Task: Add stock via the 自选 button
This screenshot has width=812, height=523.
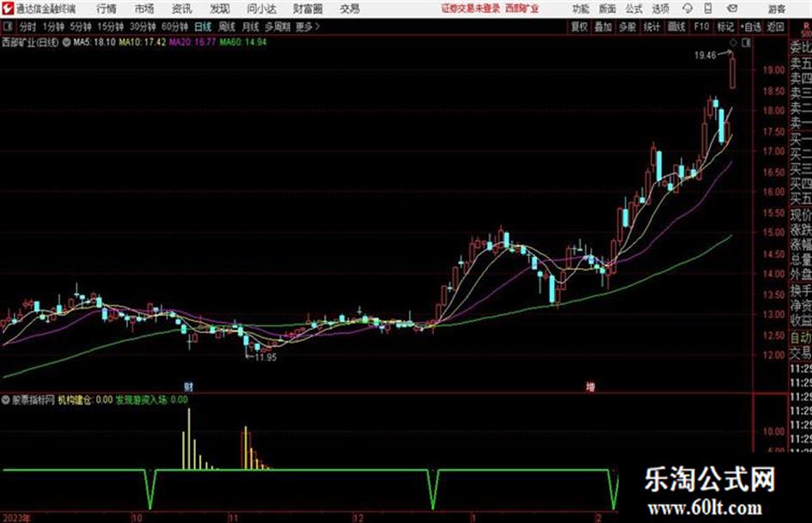Action: [x=751, y=27]
